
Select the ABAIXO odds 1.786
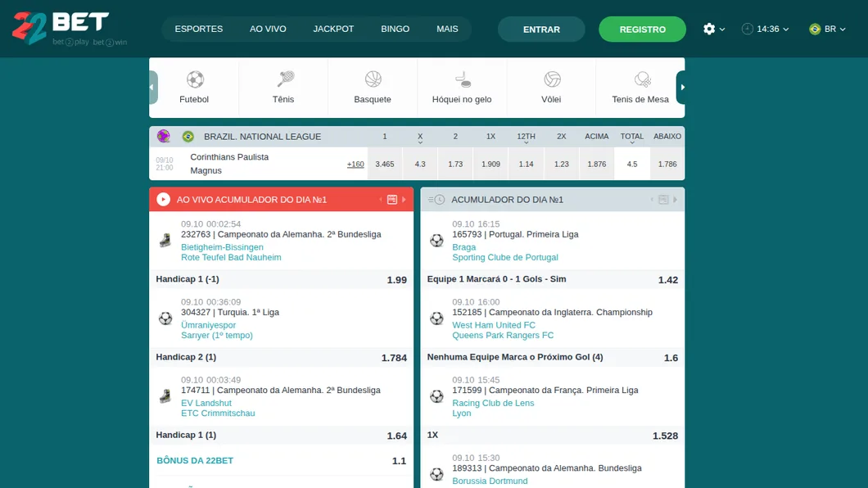(x=667, y=164)
